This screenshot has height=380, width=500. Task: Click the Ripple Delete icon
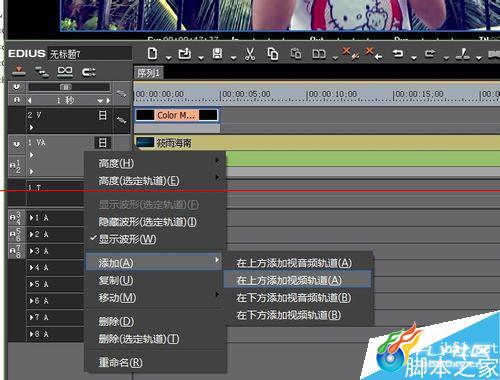click(373, 53)
